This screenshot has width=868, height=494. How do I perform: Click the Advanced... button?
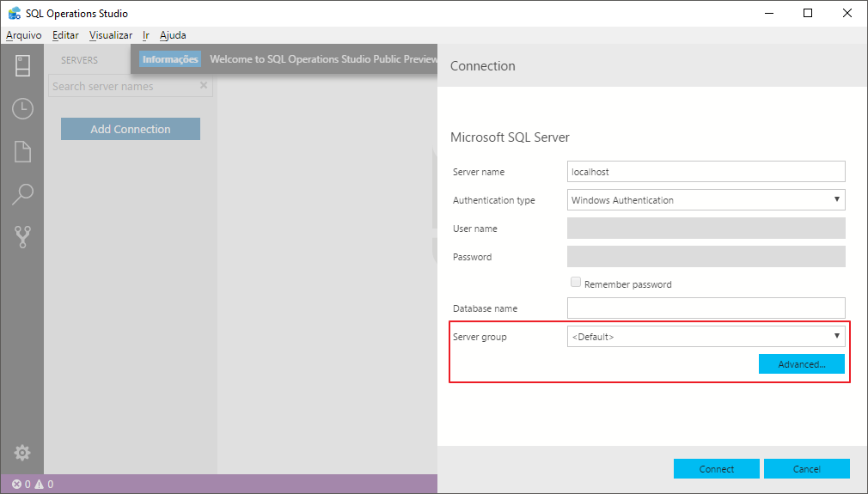pyautogui.click(x=802, y=364)
